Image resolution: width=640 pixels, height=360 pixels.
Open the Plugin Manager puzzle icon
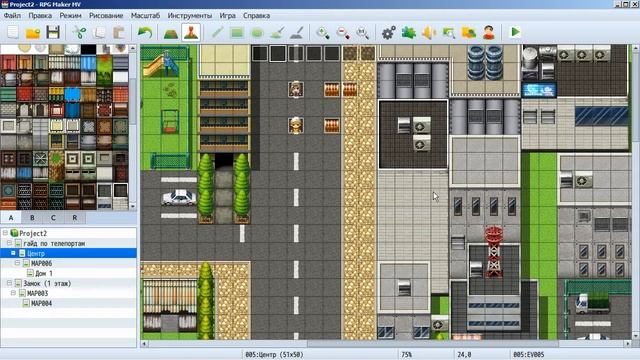point(409,32)
